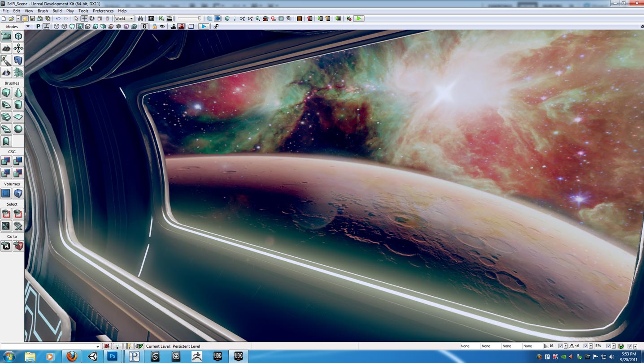Build a Cylinder builder brush

(18, 105)
